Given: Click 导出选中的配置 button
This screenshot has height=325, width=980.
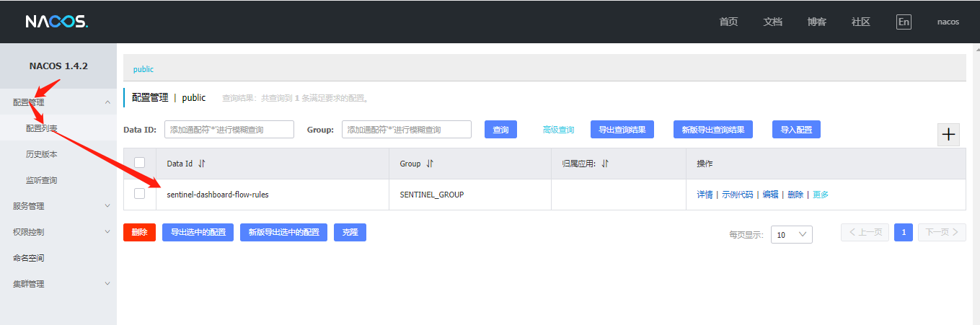Looking at the screenshot, I should coord(198,232).
